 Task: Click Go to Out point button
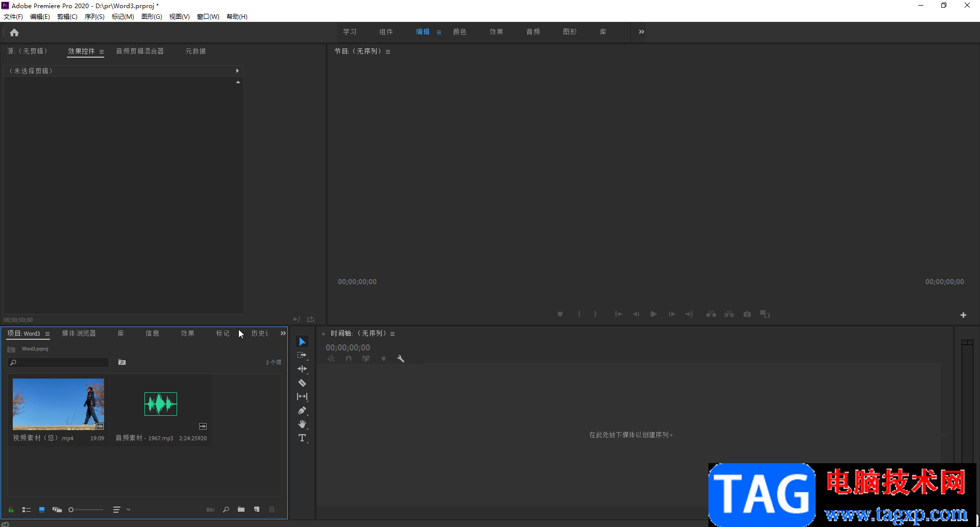[x=689, y=314]
